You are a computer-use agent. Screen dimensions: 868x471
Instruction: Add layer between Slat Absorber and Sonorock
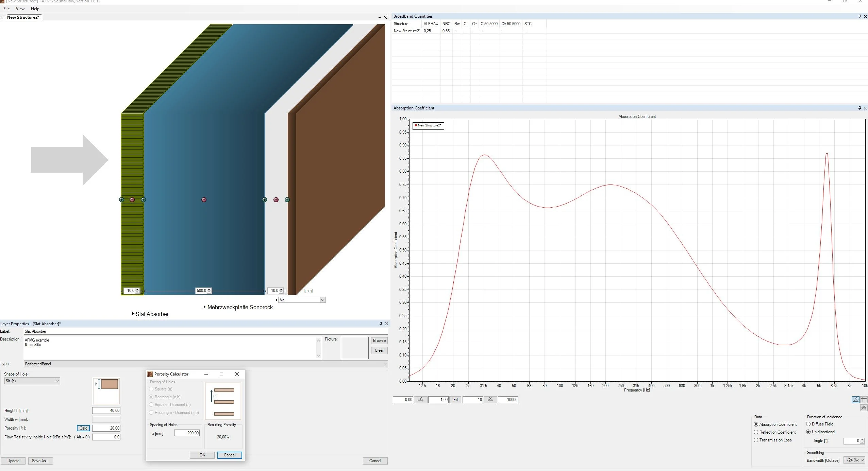coord(143,199)
